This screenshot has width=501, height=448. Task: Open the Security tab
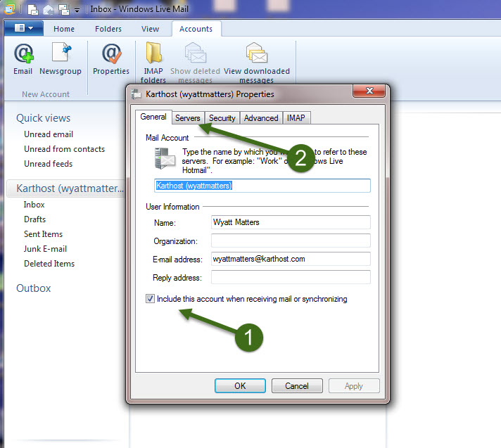point(222,118)
